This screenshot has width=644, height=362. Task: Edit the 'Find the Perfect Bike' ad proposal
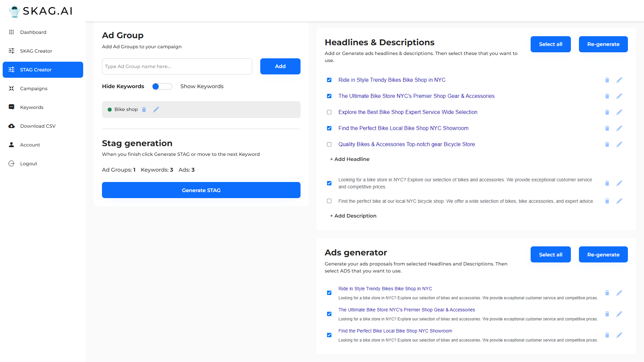click(x=619, y=335)
